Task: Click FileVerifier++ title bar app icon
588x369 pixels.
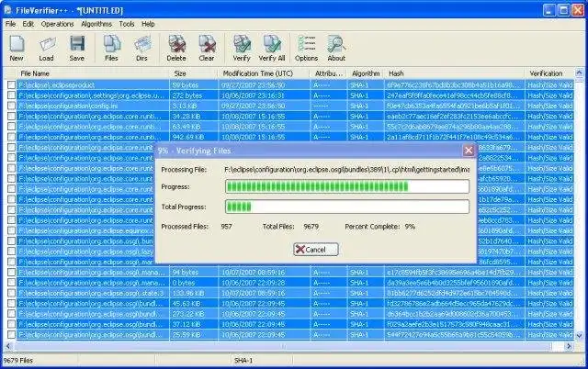Action: (7, 10)
